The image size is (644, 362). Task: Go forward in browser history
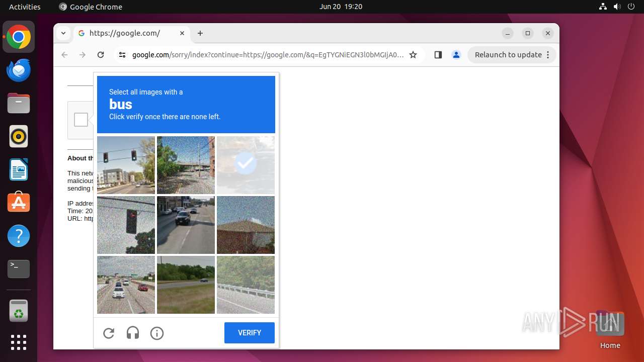tap(83, 55)
